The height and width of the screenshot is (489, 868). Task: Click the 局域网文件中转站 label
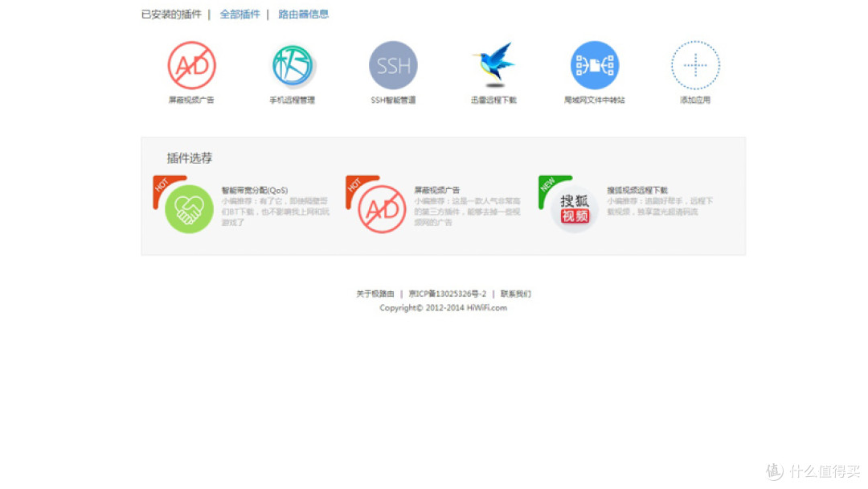click(x=595, y=101)
